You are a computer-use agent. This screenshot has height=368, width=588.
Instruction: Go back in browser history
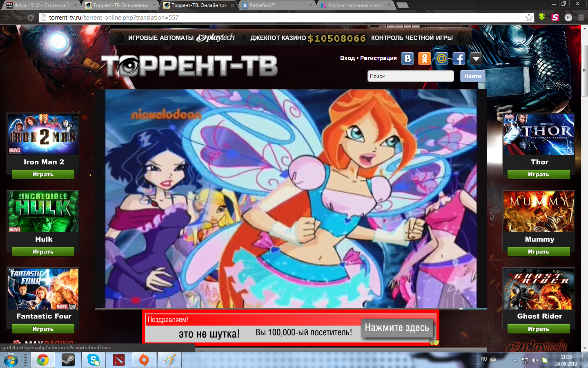pyautogui.click(x=7, y=18)
